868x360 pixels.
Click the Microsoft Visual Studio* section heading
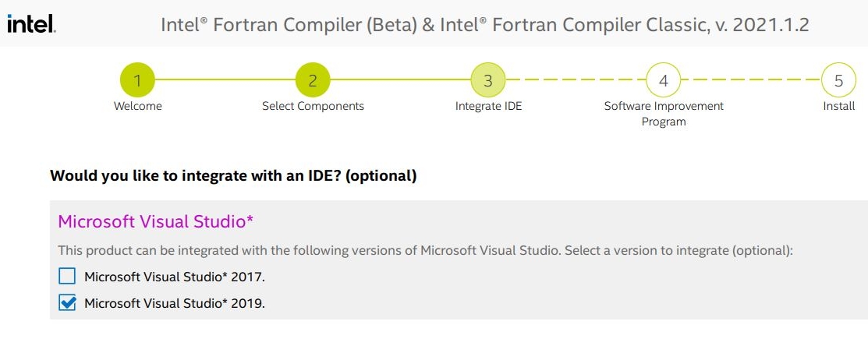tap(155, 221)
